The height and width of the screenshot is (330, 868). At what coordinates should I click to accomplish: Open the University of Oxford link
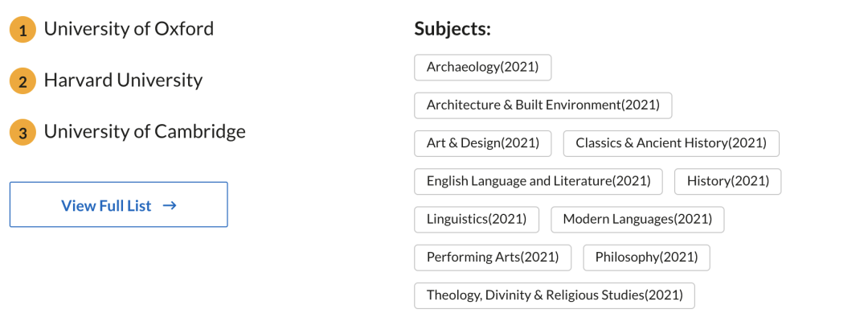tap(129, 29)
